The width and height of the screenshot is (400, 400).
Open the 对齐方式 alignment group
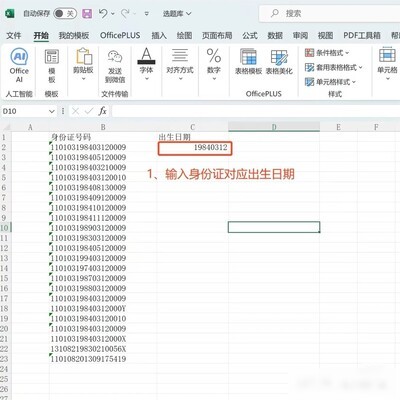click(x=180, y=64)
